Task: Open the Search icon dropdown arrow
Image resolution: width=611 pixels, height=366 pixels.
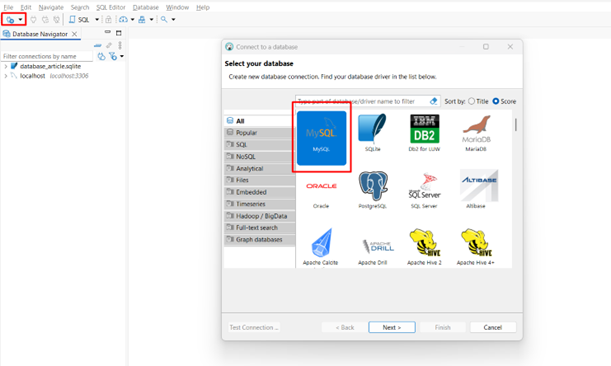Action: tap(173, 19)
